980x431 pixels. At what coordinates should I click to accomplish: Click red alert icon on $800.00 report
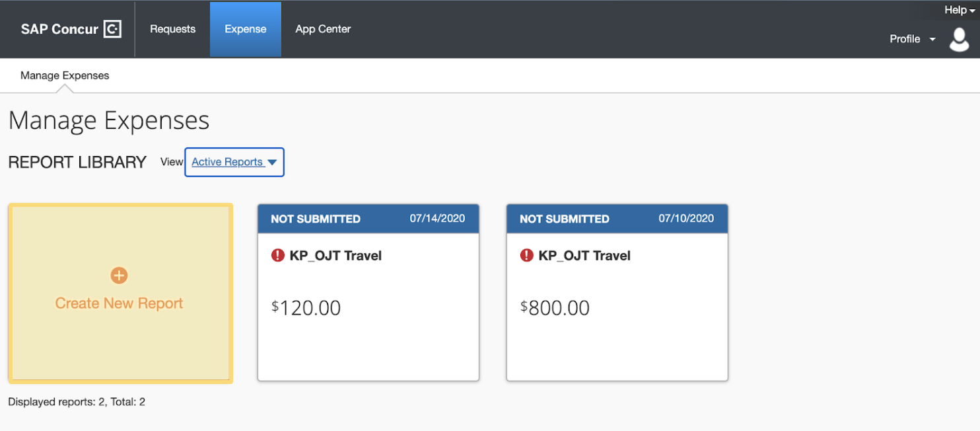coord(526,255)
